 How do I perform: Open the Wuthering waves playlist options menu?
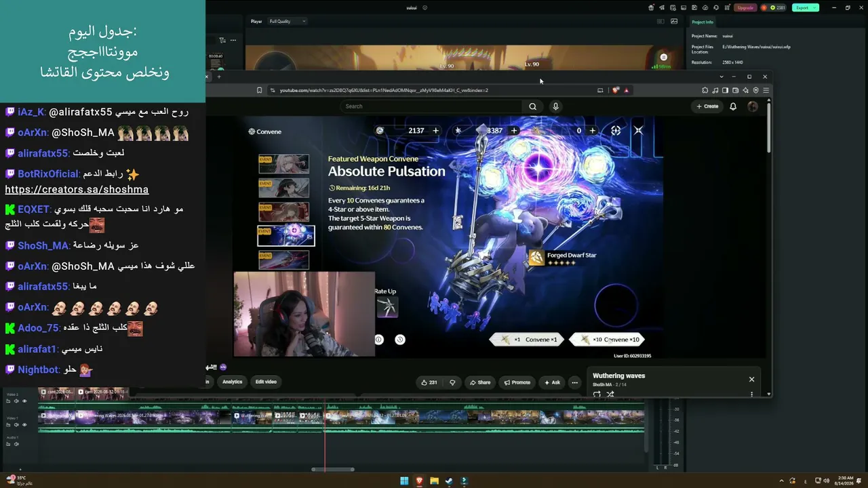click(751, 394)
